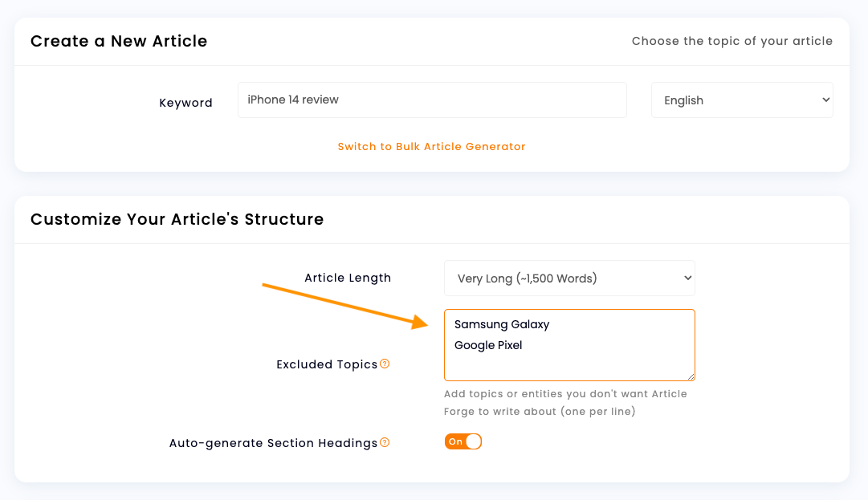The height and width of the screenshot is (500, 868).
Task: Click the help badge after Auto-generate Section Headings
Action: point(385,442)
